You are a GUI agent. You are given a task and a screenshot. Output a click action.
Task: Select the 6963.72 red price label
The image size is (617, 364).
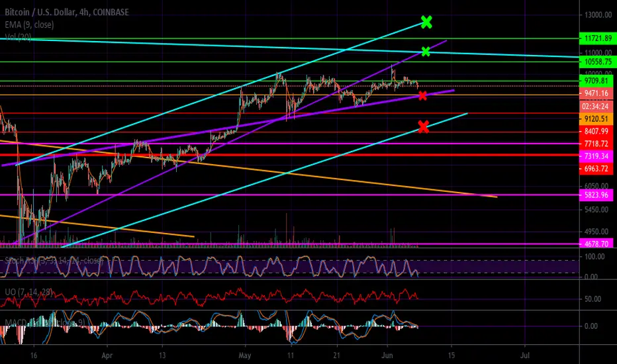[x=596, y=169]
